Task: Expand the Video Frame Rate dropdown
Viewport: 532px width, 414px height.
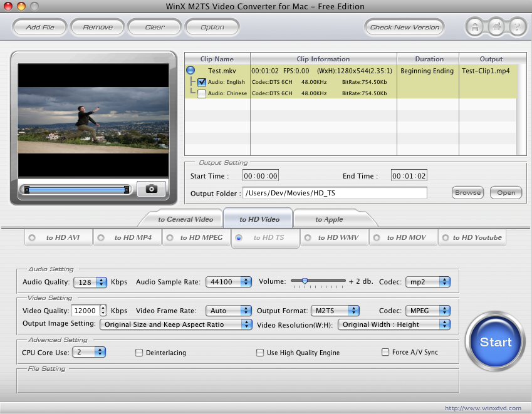Action: point(229,311)
